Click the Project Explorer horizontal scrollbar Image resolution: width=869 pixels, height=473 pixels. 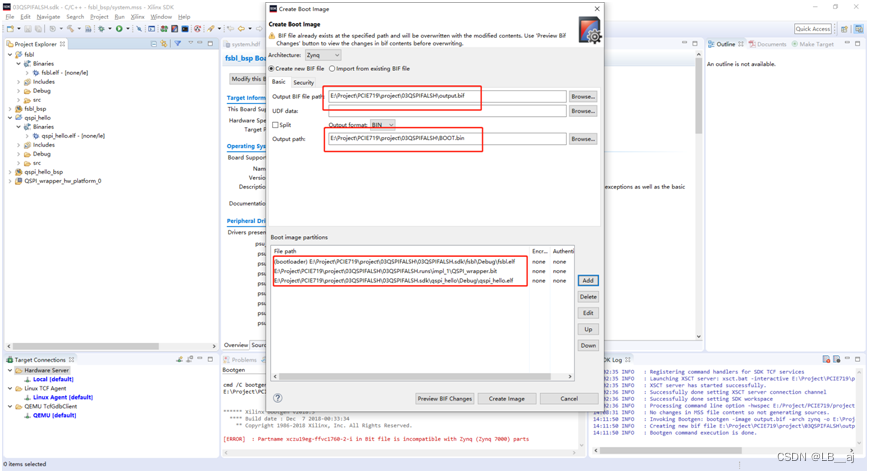point(86,346)
